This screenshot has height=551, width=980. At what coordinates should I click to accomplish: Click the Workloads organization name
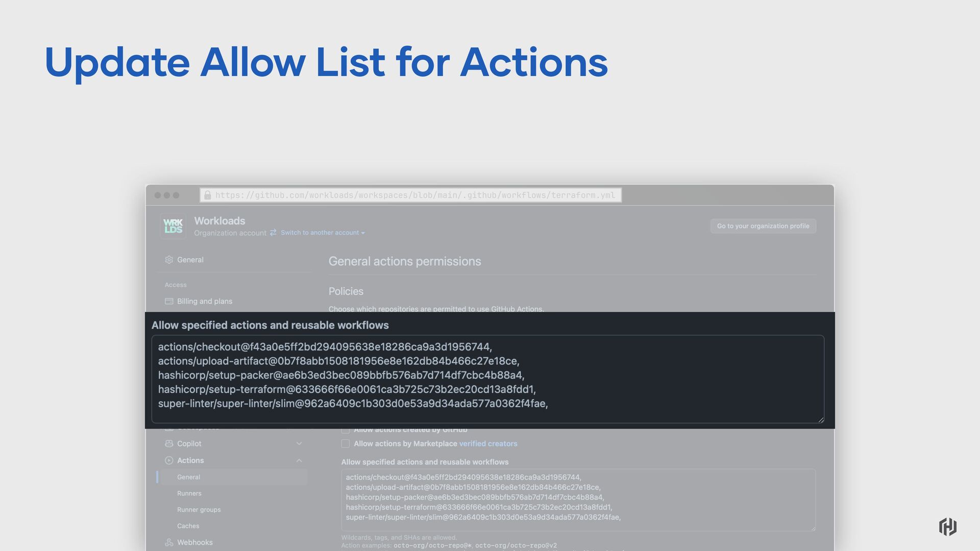click(219, 221)
